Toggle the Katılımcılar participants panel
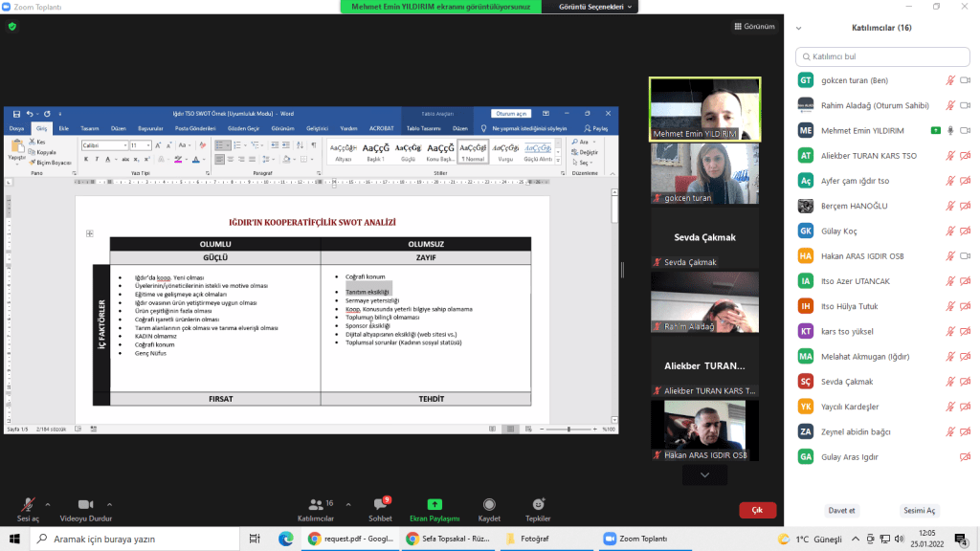 tap(315, 505)
